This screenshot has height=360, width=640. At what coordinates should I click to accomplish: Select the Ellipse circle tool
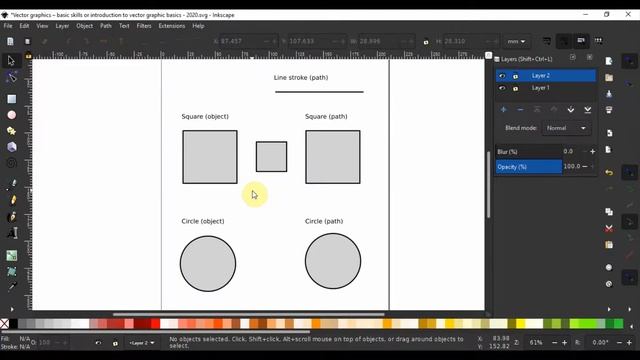tap(11, 115)
